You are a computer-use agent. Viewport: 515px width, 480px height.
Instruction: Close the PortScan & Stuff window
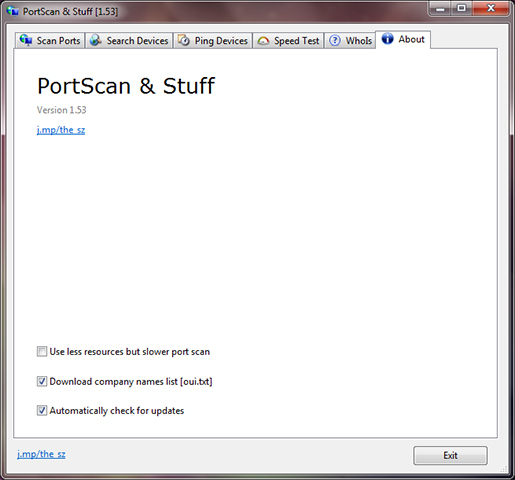click(x=490, y=9)
